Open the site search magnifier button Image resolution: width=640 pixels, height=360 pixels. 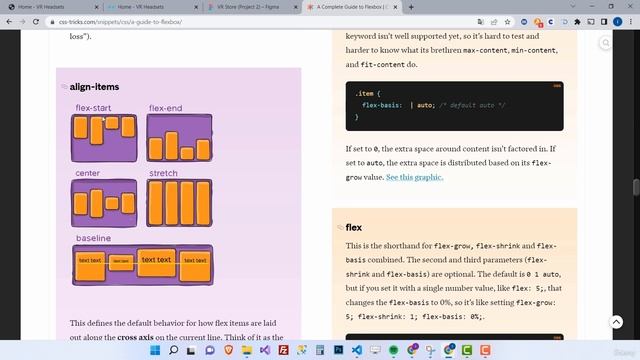(606, 43)
